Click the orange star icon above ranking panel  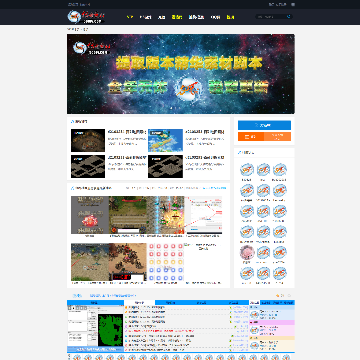click(x=277, y=295)
